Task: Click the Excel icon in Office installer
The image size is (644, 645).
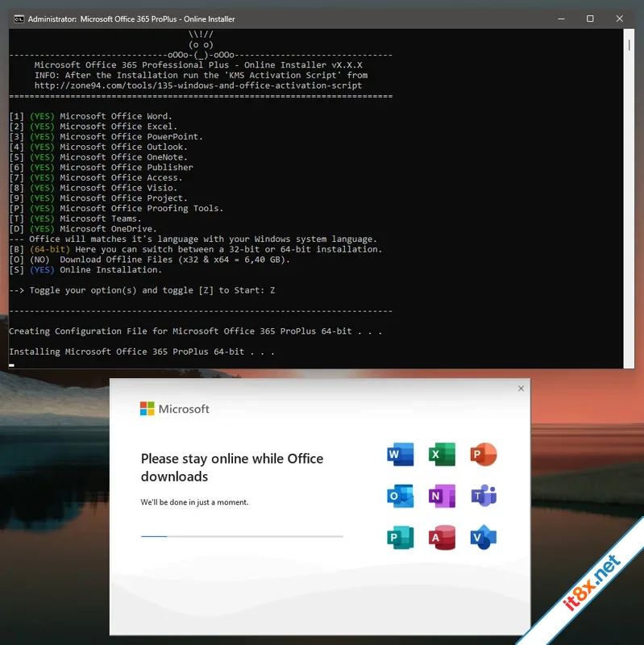Action: tap(442, 454)
